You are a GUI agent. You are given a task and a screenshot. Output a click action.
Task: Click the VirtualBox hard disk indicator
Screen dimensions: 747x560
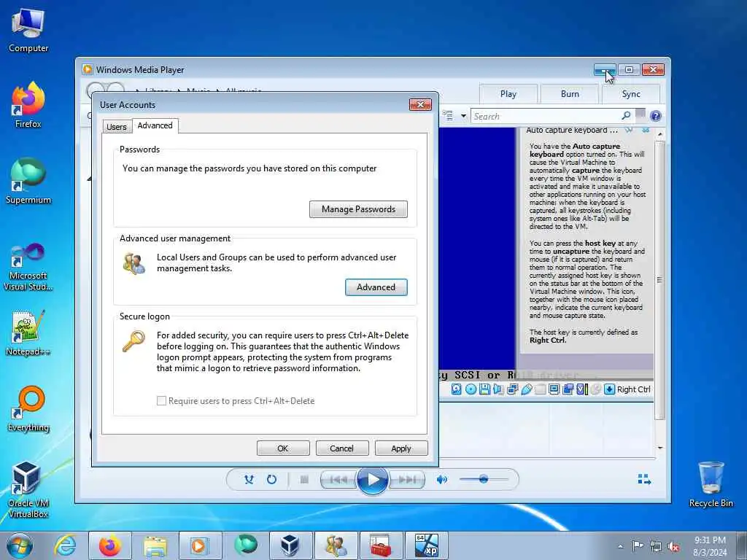tap(457, 389)
